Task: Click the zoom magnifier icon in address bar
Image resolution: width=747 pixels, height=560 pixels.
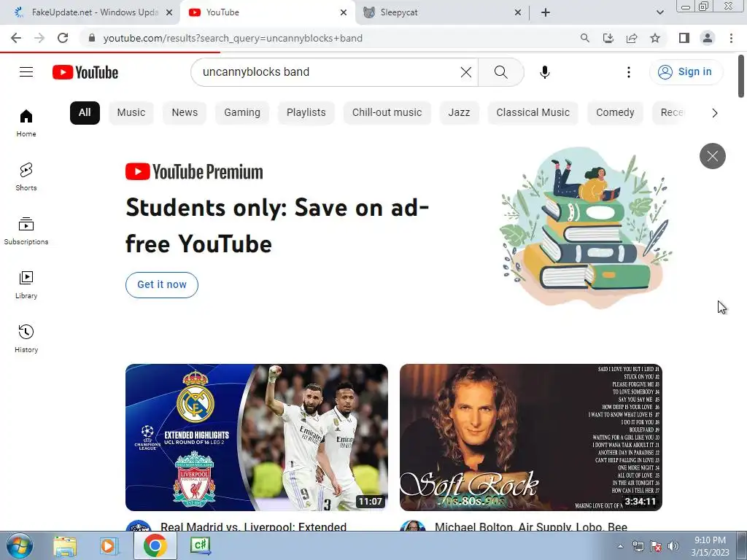Action: [584, 38]
